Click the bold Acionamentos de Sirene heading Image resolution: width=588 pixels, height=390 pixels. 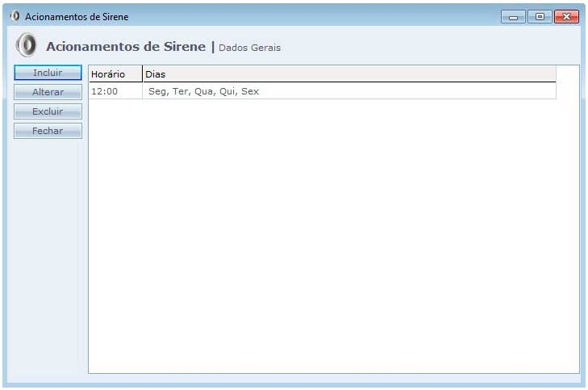126,47
